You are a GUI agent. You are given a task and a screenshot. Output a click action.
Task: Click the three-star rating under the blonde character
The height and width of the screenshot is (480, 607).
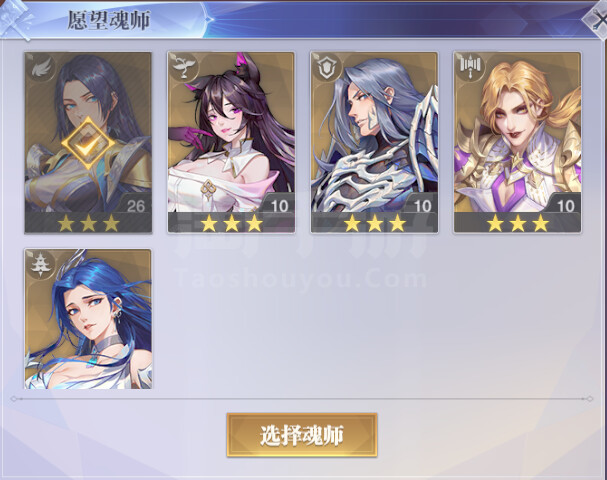pos(517,223)
